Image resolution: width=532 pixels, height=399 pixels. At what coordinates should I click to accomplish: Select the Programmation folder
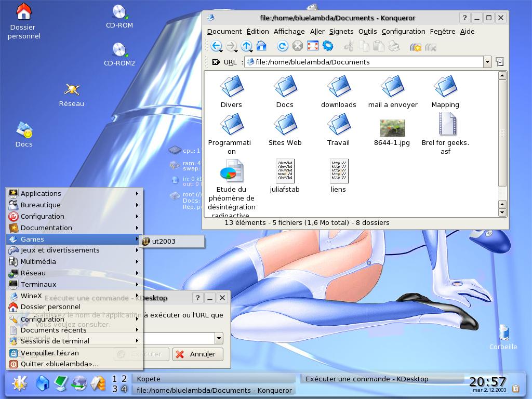click(x=231, y=134)
